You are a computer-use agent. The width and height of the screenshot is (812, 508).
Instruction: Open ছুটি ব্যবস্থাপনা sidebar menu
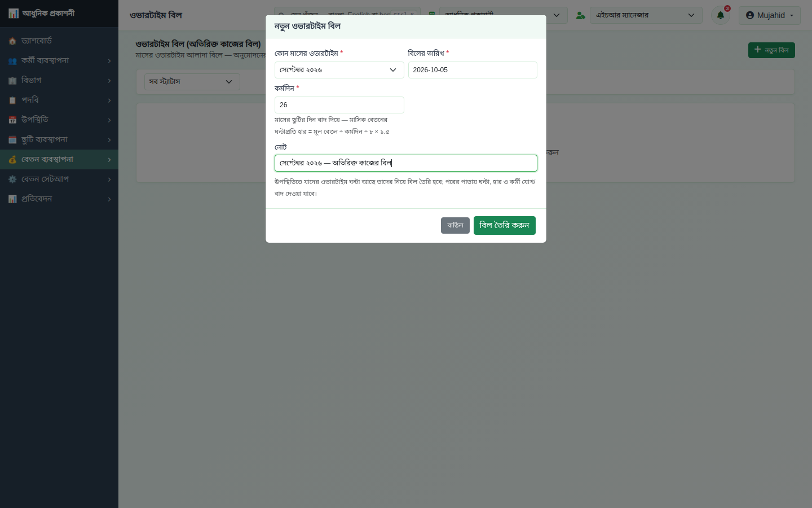(59, 140)
